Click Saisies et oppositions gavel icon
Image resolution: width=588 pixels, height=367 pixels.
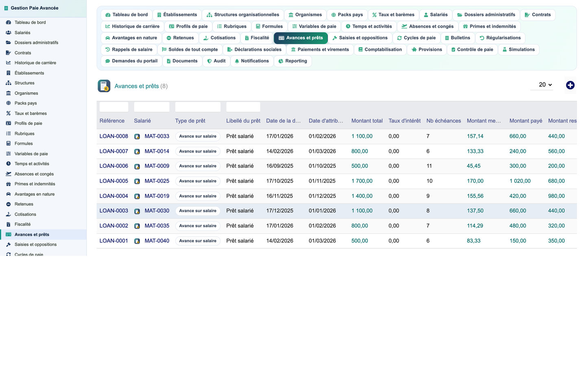click(334, 38)
